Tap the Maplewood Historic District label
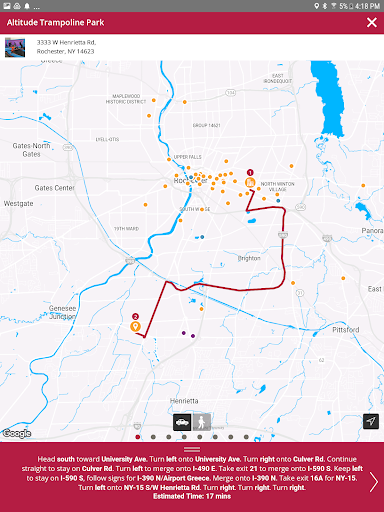The width and height of the screenshot is (384, 512). click(126, 99)
